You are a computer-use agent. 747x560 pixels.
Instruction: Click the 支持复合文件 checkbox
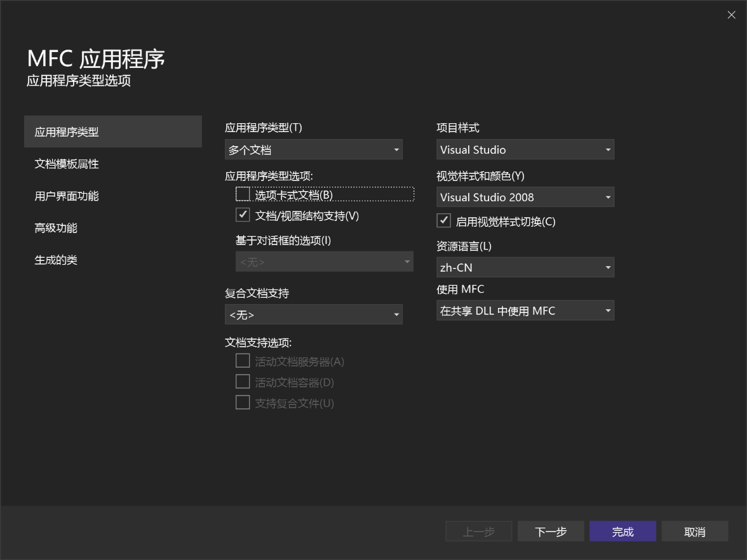click(243, 403)
